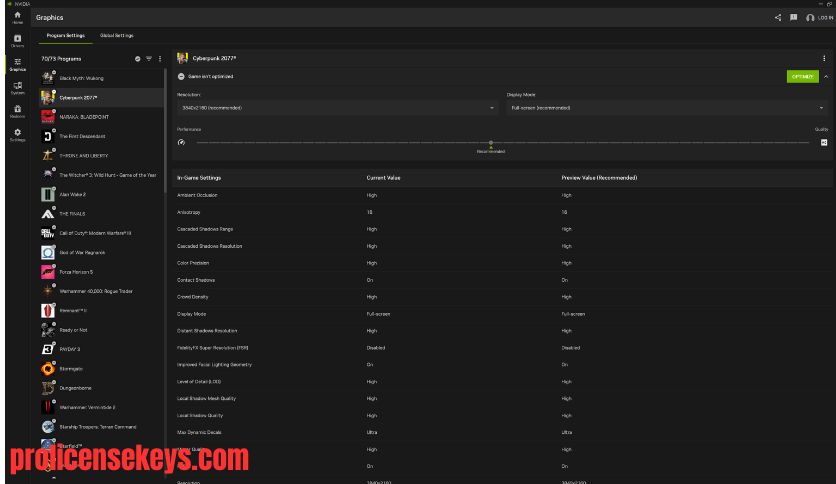836x484 pixels.
Task: Click the share icon in header
Action: pyautogui.click(x=778, y=18)
